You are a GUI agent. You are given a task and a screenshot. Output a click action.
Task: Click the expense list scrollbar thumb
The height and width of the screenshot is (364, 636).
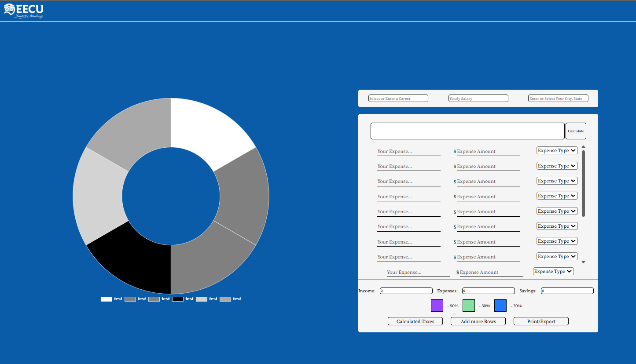583,183
